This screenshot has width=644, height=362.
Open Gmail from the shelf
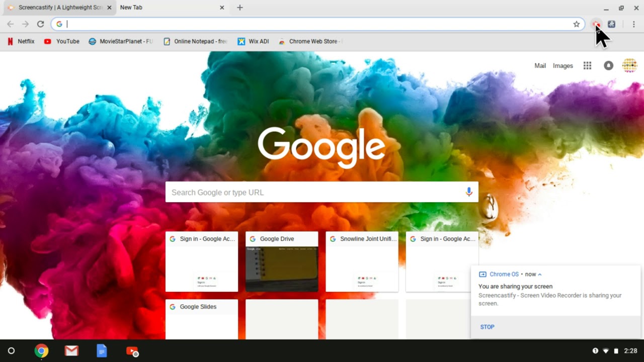point(71,350)
